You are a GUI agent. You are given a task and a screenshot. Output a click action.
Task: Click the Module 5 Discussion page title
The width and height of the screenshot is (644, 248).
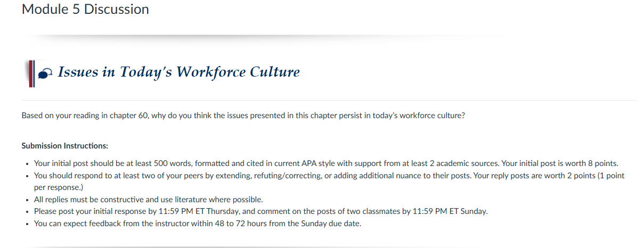(85, 9)
